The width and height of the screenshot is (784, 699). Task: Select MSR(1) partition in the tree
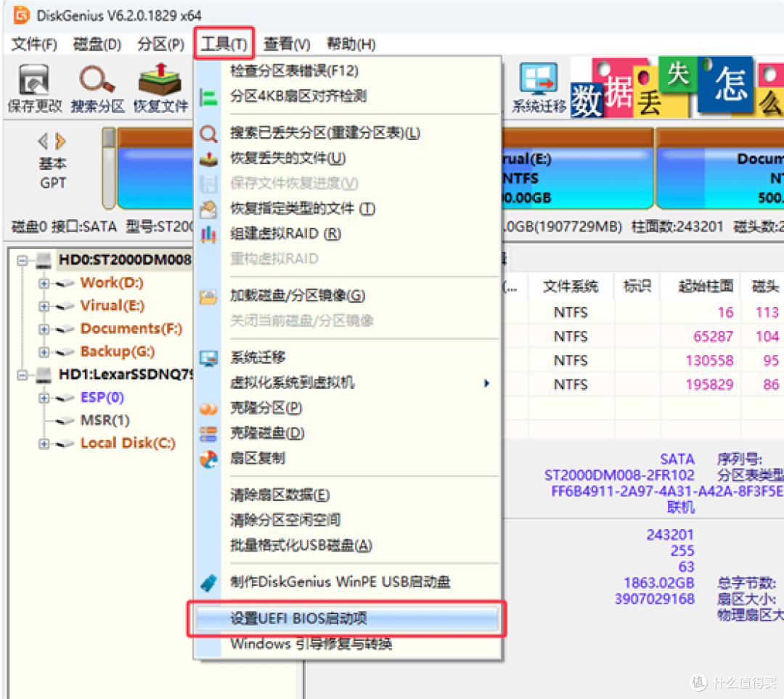click(x=105, y=420)
